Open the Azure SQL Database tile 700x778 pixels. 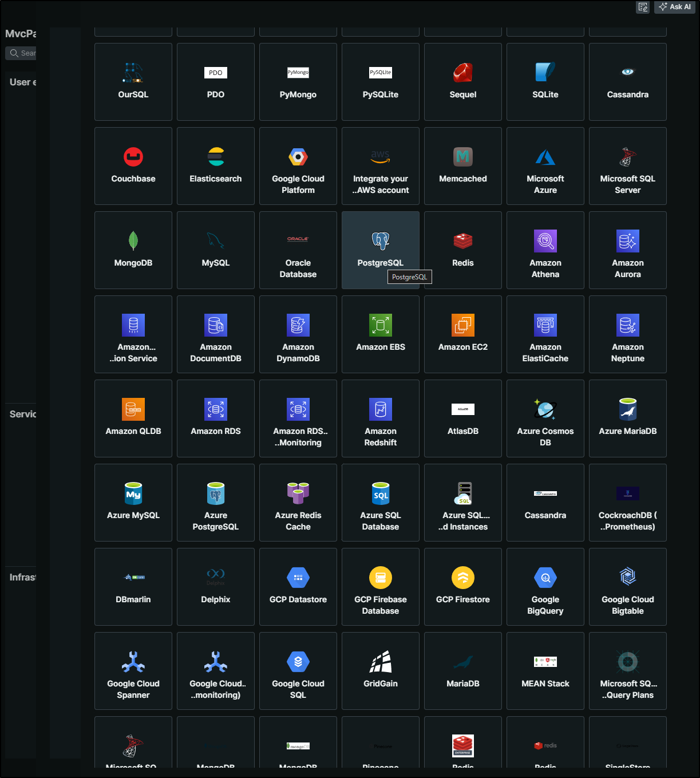pyautogui.click(x=381, y=503)
